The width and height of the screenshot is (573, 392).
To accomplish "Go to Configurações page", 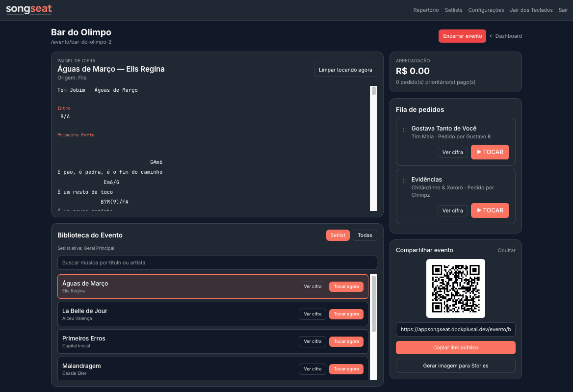I will [x=486, y=10].
